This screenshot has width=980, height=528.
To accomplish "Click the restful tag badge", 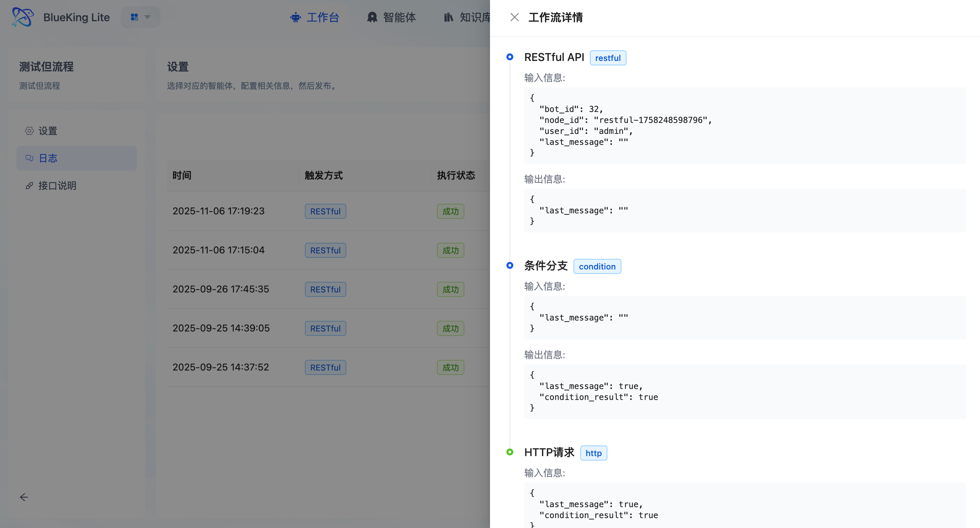I will tap(608, 58).
